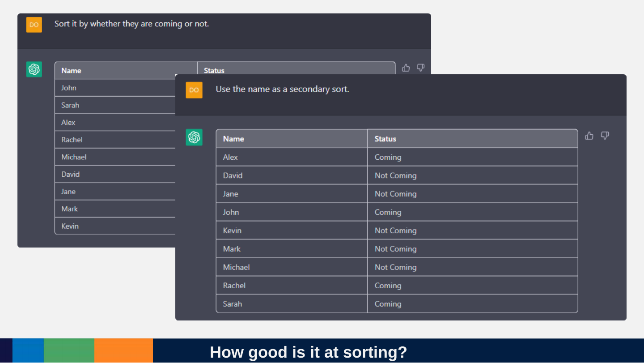The image size is (644, 363).
Task: Click the DO user avatar beside 'Sort it by' message
Action: pos(34,25)
